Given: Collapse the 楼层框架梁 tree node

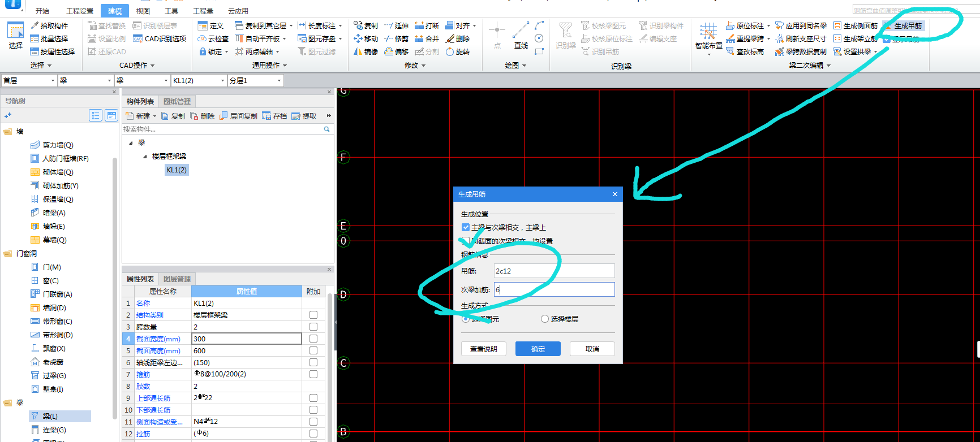Looking at the screenshot, I should (145, 157).
